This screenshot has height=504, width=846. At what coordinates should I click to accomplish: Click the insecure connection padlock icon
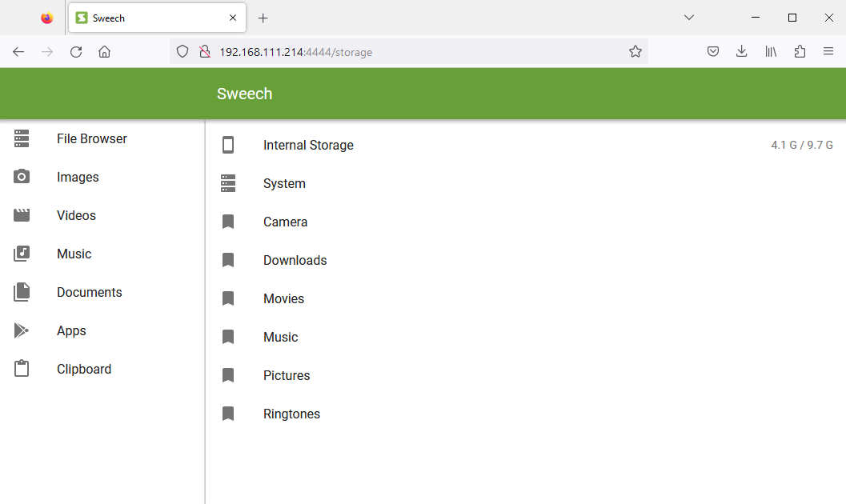205,52
